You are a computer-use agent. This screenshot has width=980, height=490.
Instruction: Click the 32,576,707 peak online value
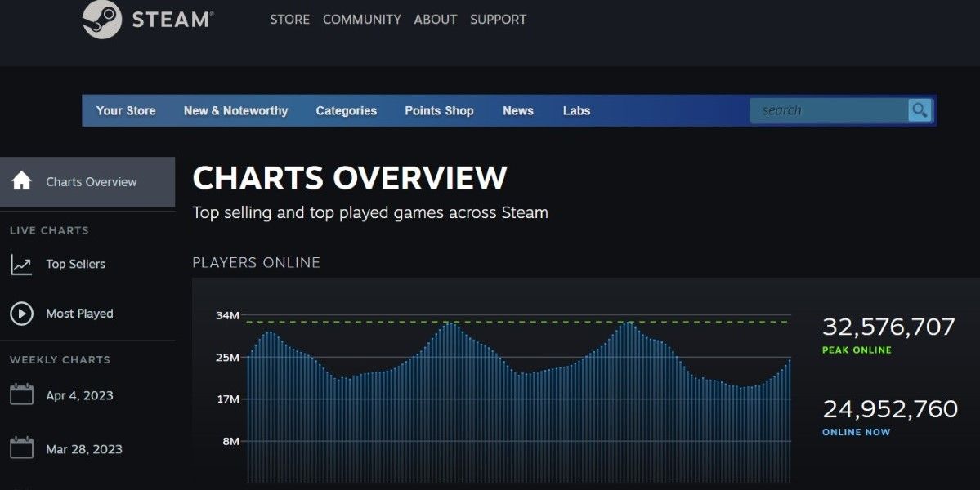tap(888, 327)
